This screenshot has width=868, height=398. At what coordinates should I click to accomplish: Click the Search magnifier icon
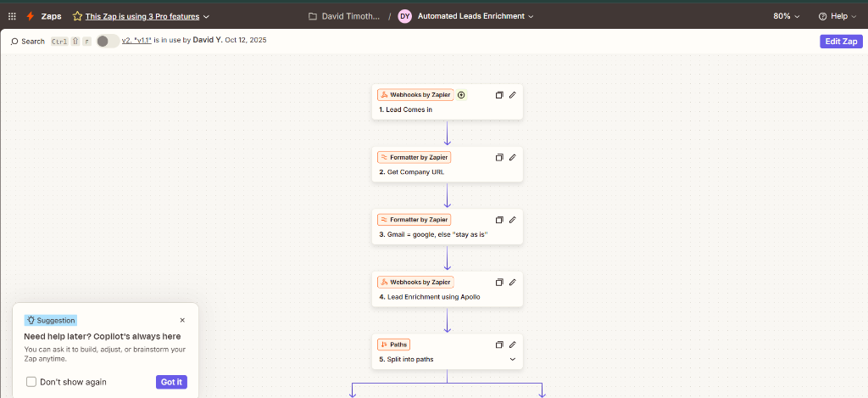14,41
